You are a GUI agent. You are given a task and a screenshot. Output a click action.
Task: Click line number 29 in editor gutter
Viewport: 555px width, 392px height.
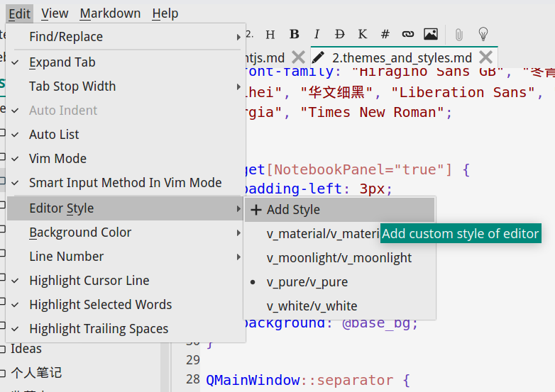[193, 360]
